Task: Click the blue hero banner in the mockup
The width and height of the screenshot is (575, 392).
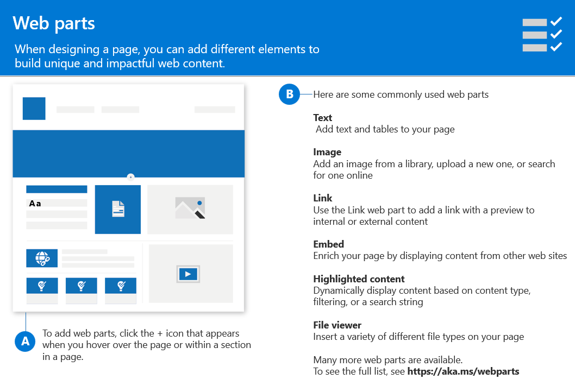Action: pos(128,153)
